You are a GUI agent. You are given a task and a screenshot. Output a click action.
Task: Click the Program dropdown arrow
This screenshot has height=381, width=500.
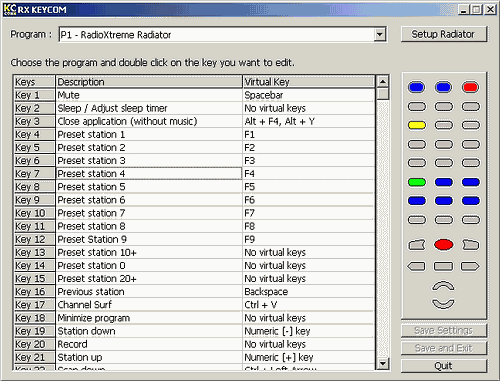click(x=379, y=35)
